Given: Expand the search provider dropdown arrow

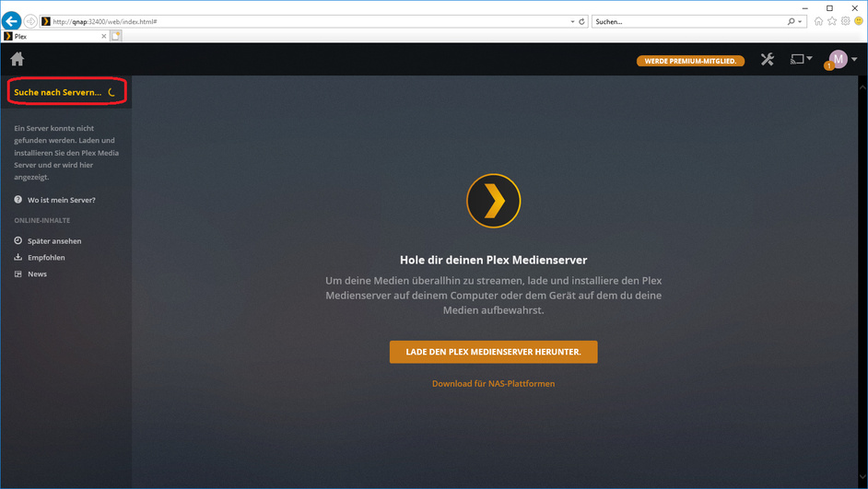Looking at the screenshot, I should point(800,21).
